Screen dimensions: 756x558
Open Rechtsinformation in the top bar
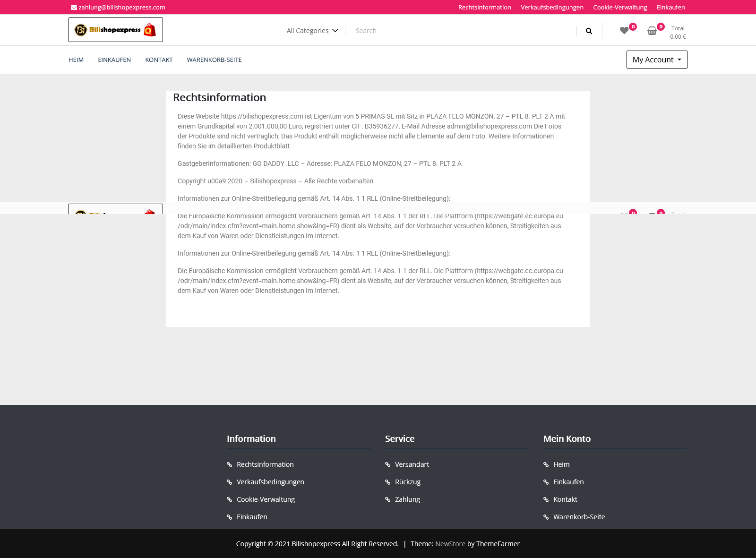pos(485,8)
